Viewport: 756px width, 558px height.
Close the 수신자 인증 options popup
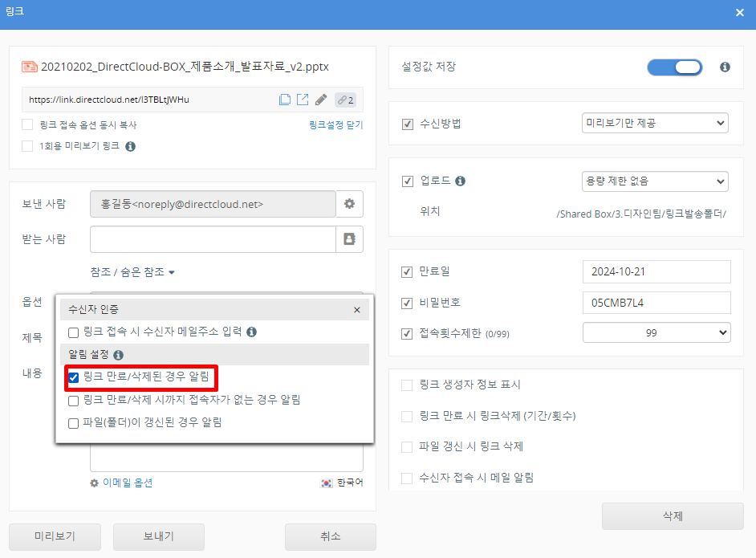point(357,310)
